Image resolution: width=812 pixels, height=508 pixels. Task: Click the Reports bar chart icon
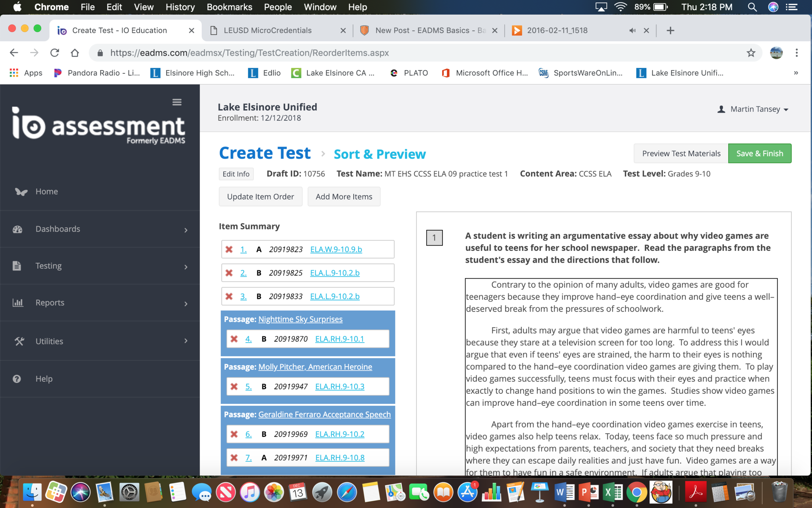pyautogui.click(x=17, y=302)
